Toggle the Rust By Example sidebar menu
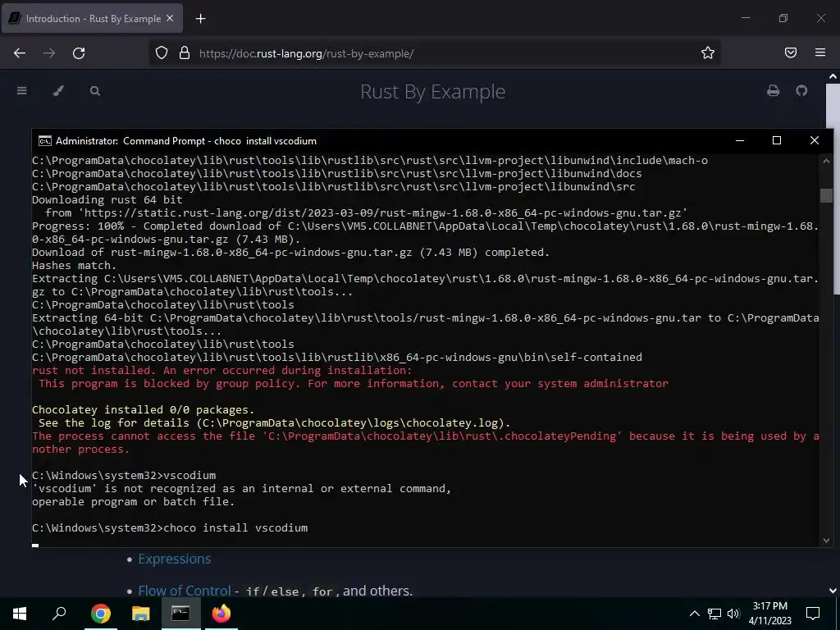Image resolution: width=840 pixels, height=630 pixels. [21, 90]
